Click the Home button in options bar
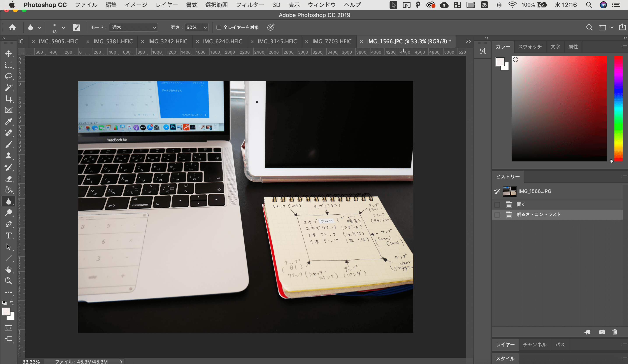 (12, 27)
